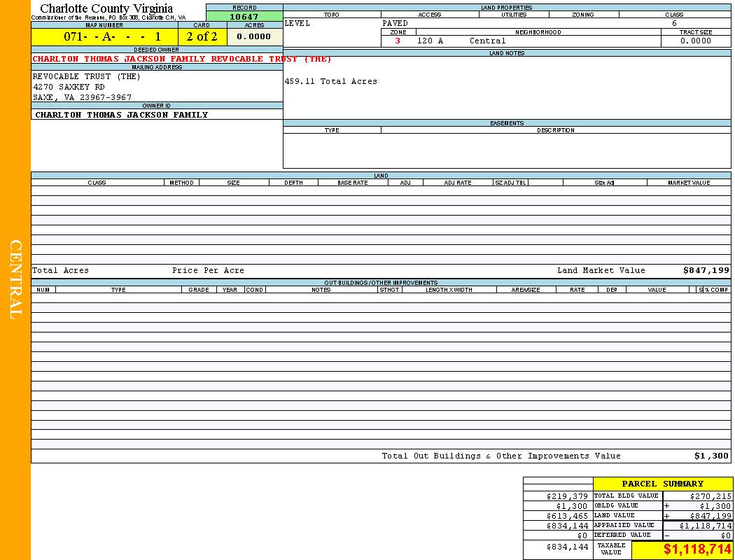
Task: Click the Total Out Buildings & Other Improvements Value amount
Action: pos(710,456)
